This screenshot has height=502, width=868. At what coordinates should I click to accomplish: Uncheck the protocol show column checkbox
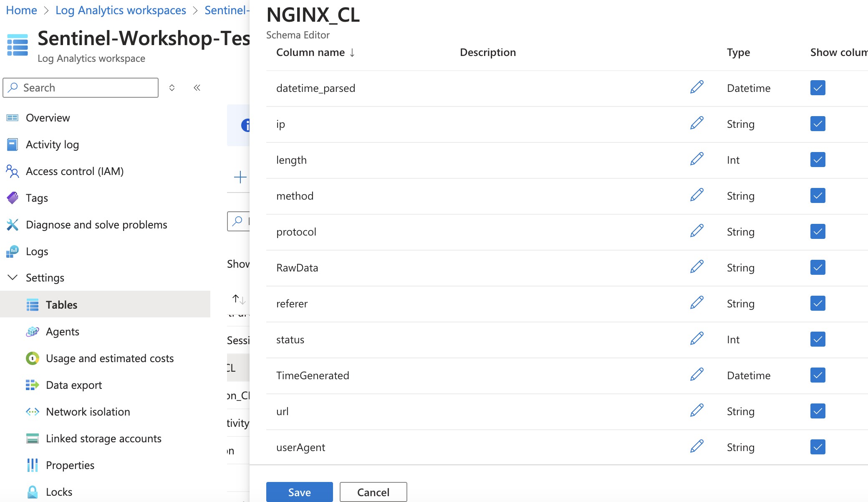(x=818, y=231)
